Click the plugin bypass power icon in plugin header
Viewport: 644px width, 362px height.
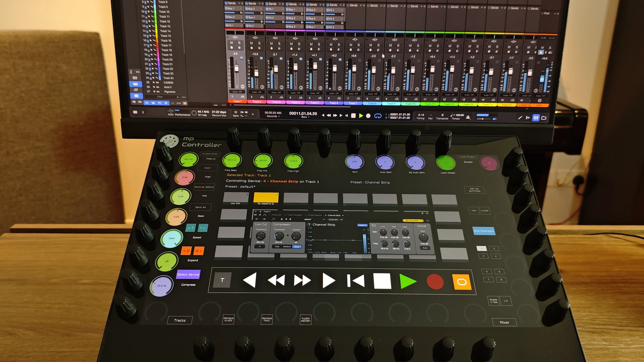click(x=257, y=219)
